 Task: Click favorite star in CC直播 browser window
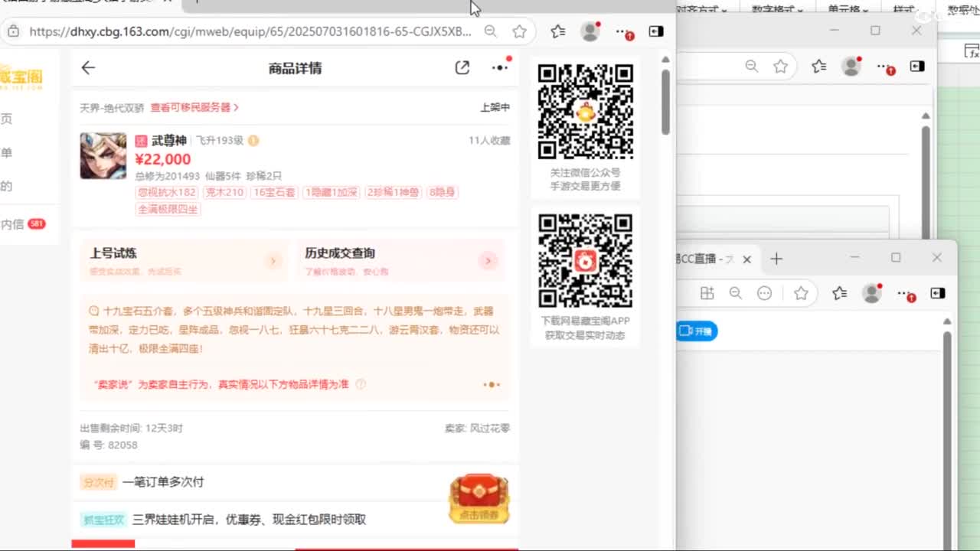point(801,293)
